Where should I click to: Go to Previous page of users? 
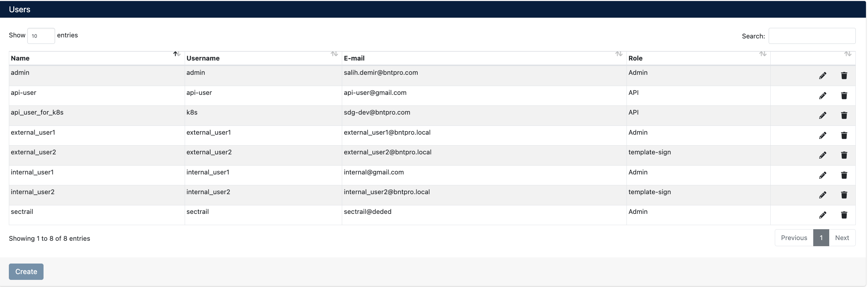tap(794, 238)
